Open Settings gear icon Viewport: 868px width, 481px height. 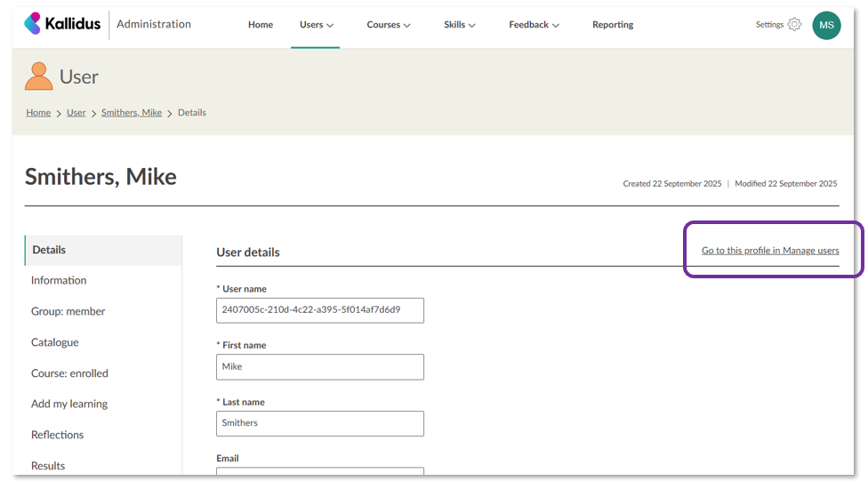tap(794, 25)
